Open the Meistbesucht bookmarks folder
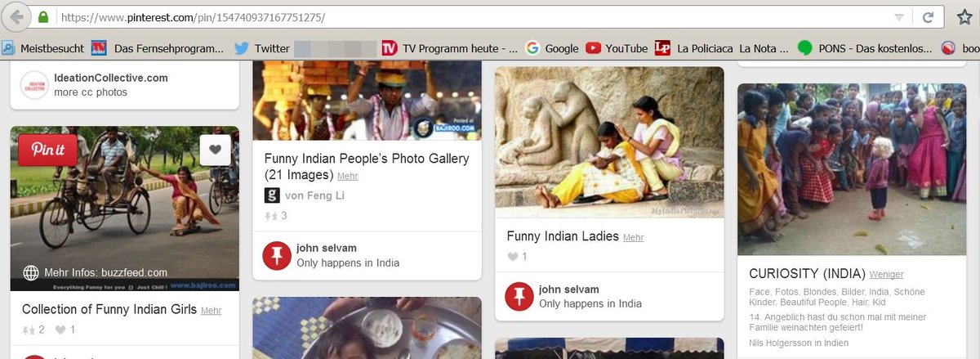Image resolution: width=980 pixels, height=359 pixels. 42,48
